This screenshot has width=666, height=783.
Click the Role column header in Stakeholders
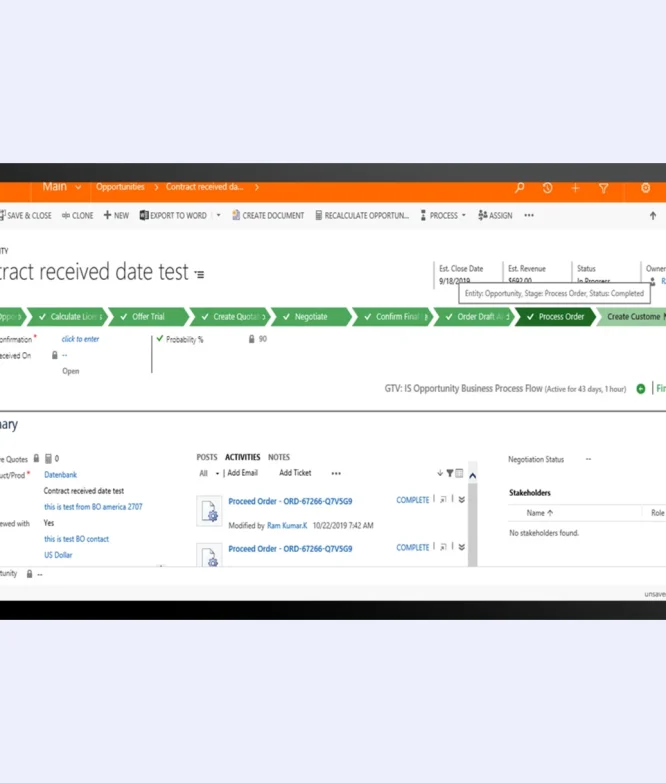pyautogui.click(x=658, y=513)
